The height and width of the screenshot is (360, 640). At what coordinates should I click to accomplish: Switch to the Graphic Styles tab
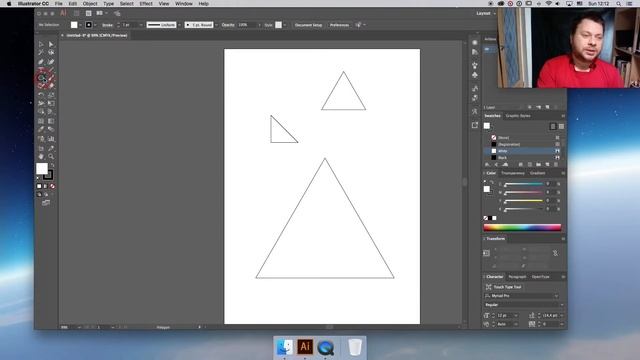click(x=518, y=116)
